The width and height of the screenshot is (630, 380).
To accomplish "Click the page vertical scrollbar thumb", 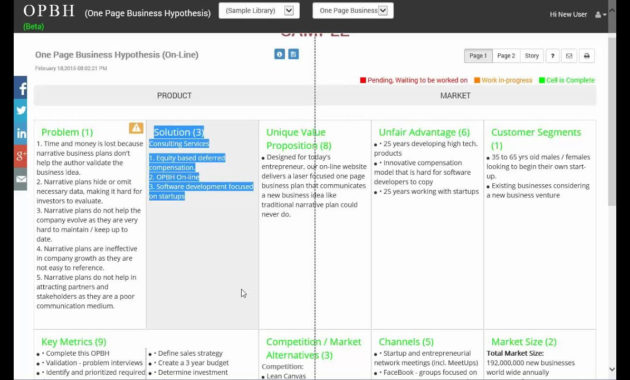I will click(x=612, y=121).
